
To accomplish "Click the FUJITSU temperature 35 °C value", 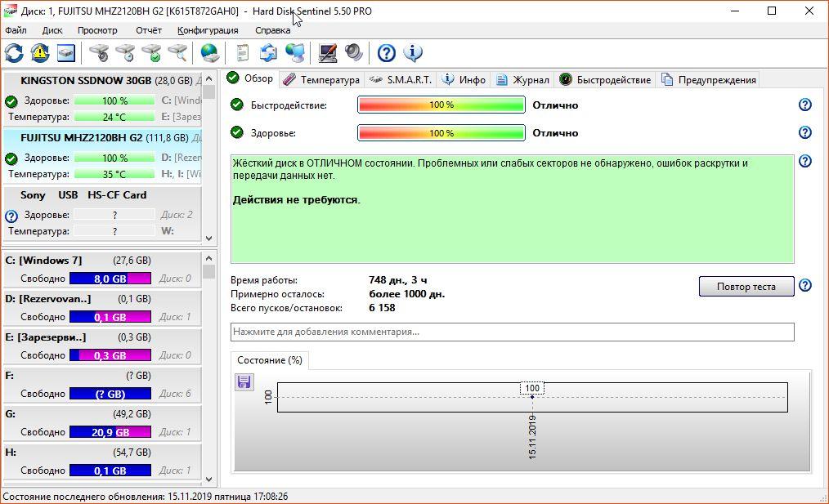I will click(x=114, y=174).
